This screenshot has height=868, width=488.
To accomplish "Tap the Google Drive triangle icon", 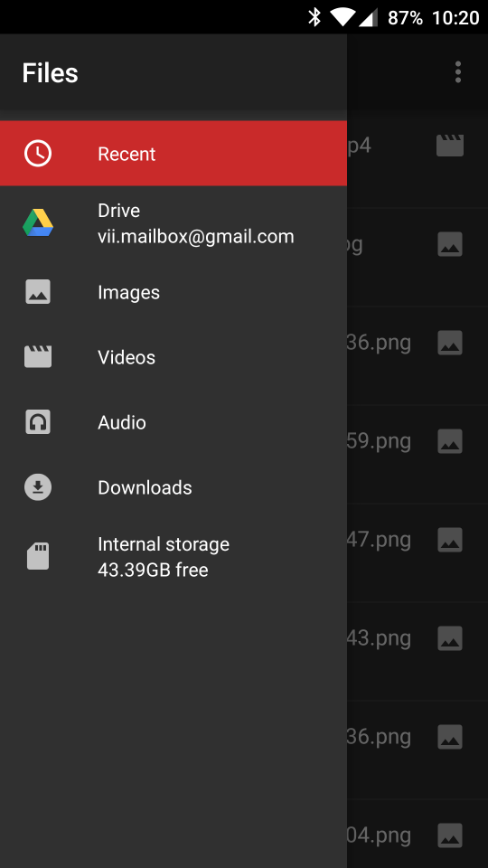I will (x=38, y=222).
